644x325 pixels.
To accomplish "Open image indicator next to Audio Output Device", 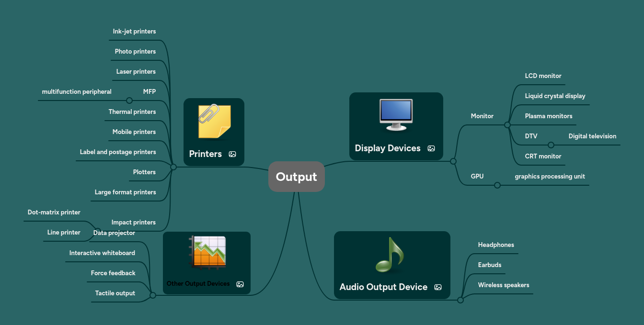I will click(x=438, y=287).
